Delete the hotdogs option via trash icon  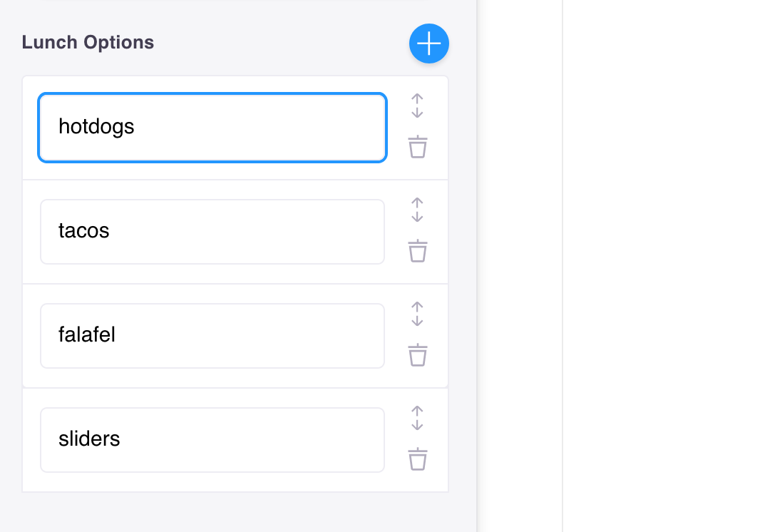point(417,147)
